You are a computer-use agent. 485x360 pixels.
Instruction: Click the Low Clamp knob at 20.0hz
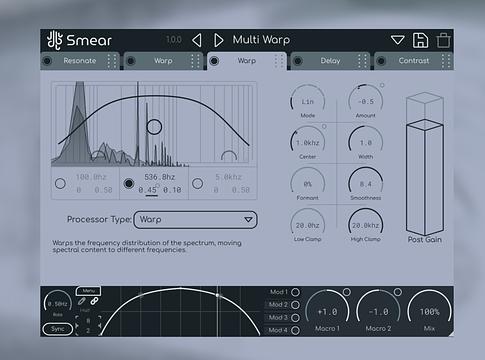tap(308, 225)
